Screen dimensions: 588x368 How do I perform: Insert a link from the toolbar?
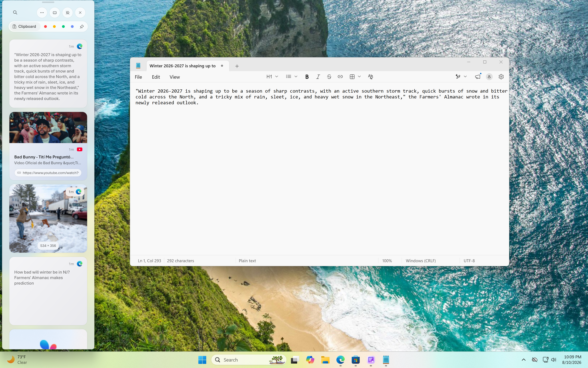point(340,77)
